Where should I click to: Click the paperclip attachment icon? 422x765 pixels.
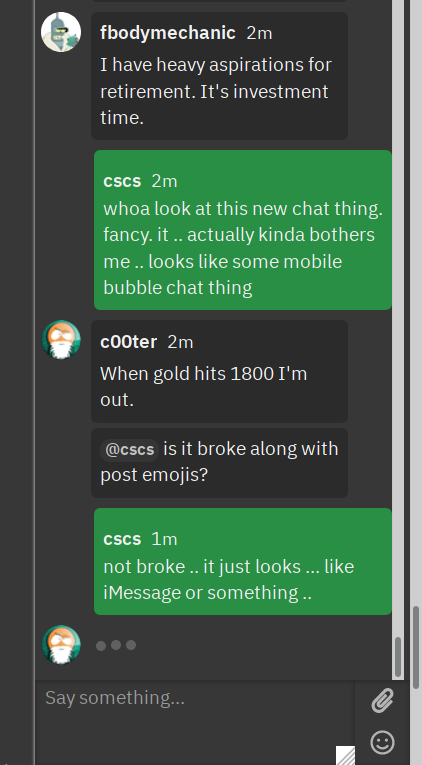click(x=382, y=700)
